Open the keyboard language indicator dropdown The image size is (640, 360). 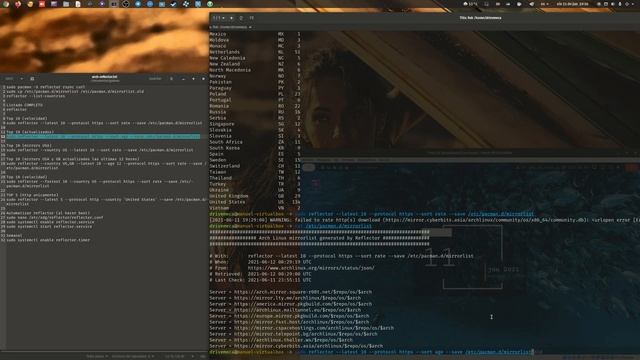tap(544, 4)
